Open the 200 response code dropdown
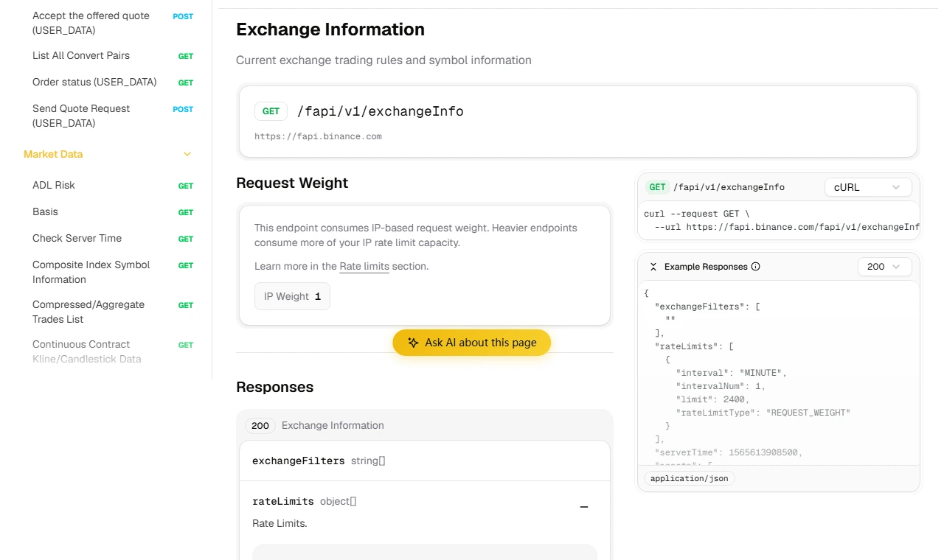Screen dimensions: 944x560 click(884, 267)
